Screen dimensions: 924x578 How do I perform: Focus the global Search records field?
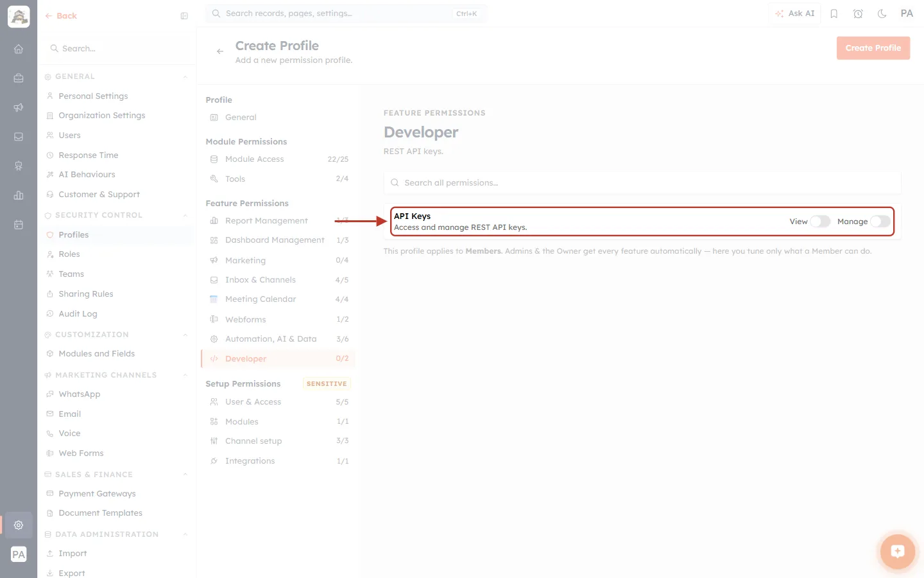346,13
